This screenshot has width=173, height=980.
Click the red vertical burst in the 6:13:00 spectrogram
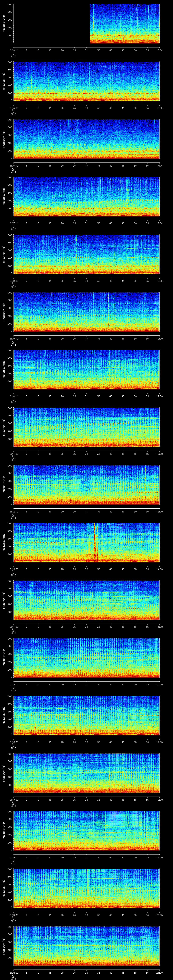pyautogui.click(x=95, y=543)
